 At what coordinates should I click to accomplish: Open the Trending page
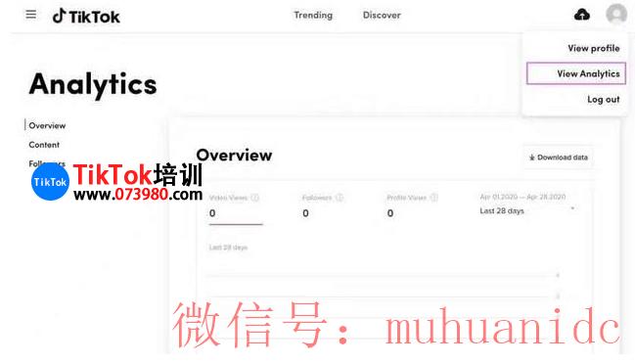click(313, 15)
